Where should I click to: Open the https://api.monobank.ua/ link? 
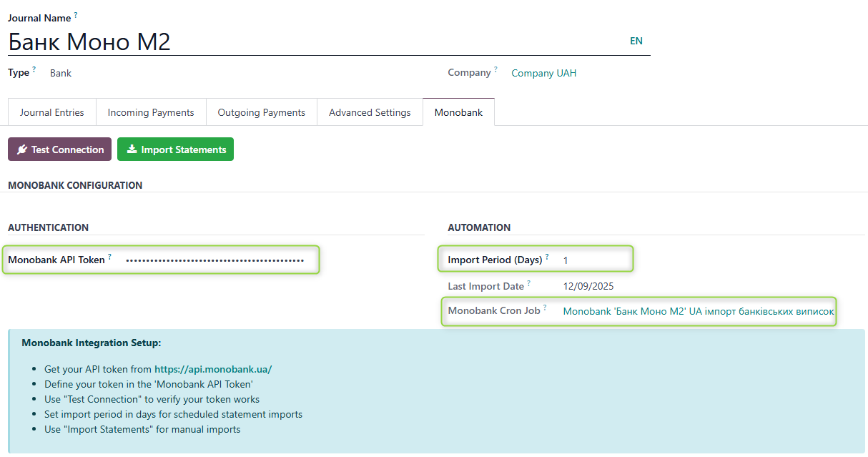(212, 368)
